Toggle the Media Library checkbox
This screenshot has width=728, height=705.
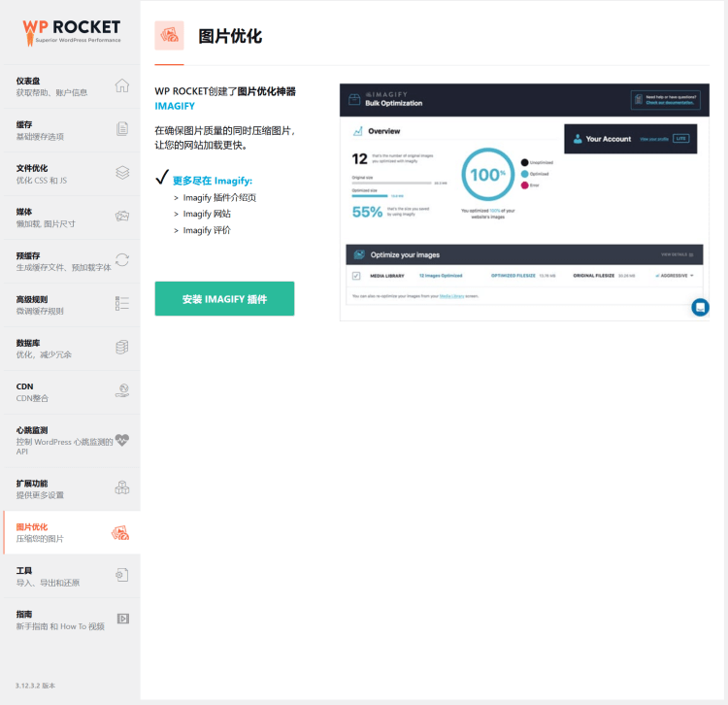(356, 276)
